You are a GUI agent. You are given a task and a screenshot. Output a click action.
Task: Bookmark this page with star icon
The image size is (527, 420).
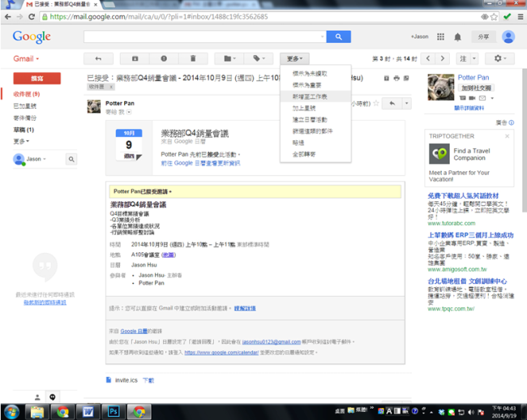pos(494,16)
